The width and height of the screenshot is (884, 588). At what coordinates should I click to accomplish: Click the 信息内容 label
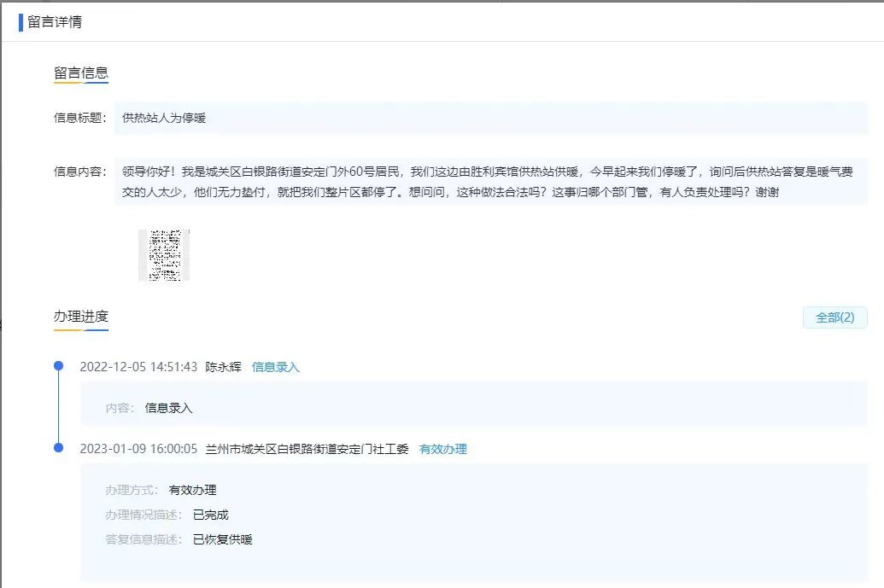[x=80, y=172]
